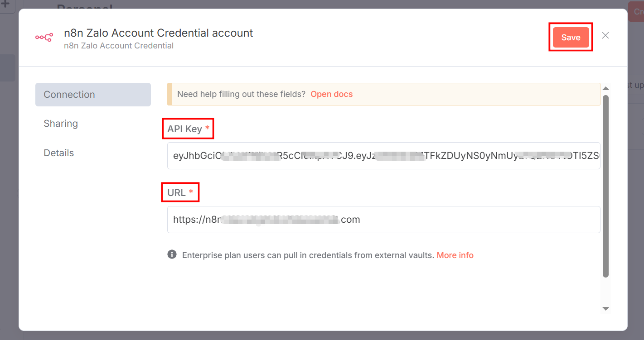This screenshot has height=340, width=644.
Task: Click the dialog title n8n Zalo Account Credential account
Action: (158, 33)
